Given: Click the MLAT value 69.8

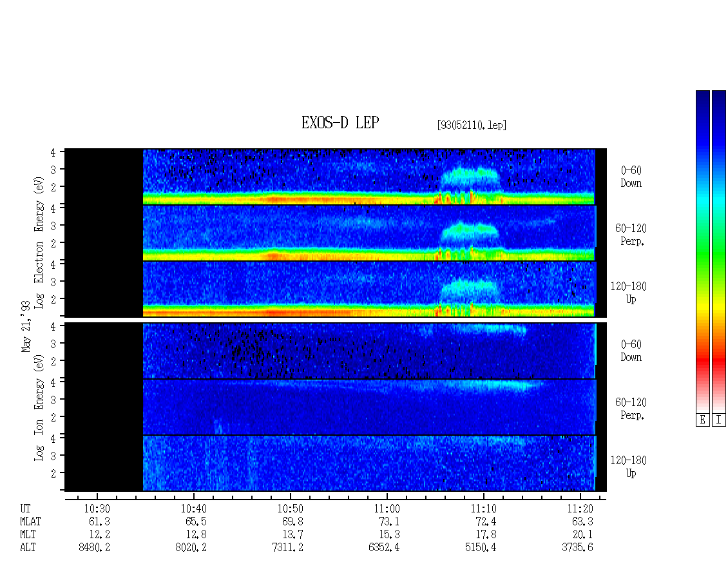Looking at the screenshot, I should pyautogui.click(x=292, y=521).
